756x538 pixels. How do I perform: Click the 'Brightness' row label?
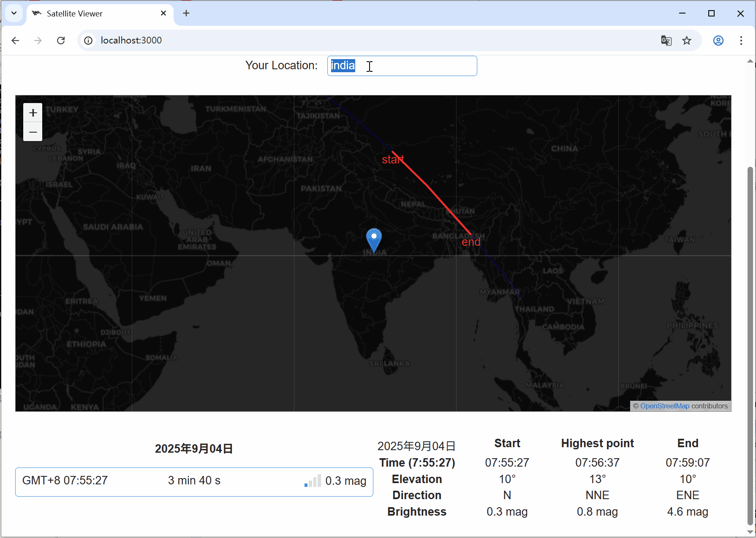[417, 512]
